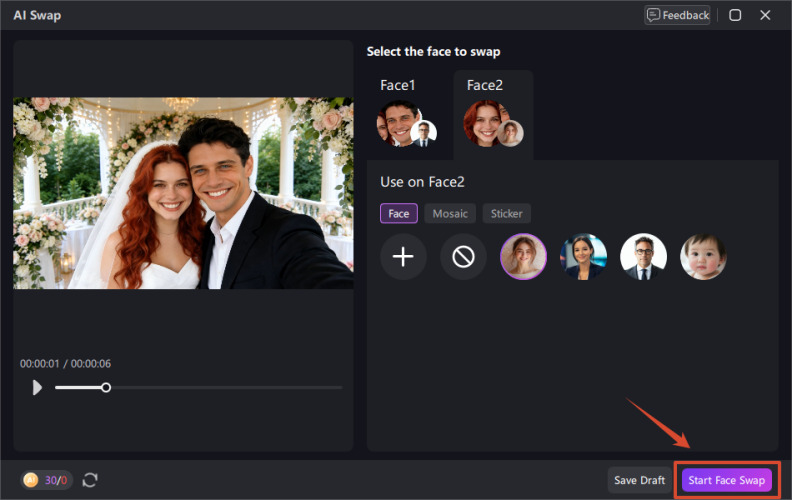Switch to the Sticker option

click(507, 214)
